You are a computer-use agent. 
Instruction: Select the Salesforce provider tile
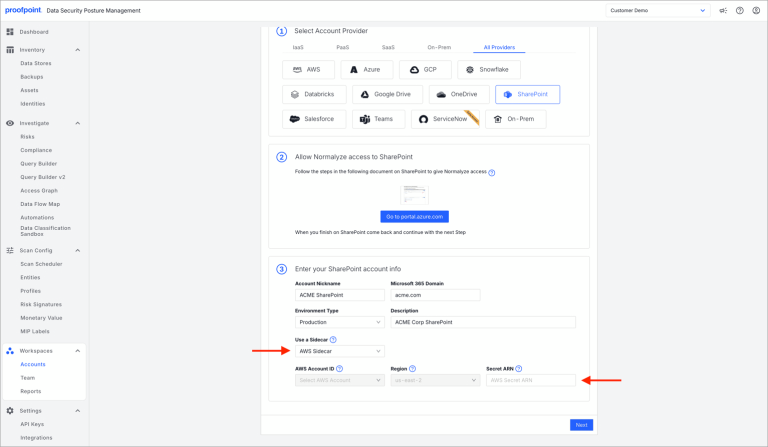(312, 119)
